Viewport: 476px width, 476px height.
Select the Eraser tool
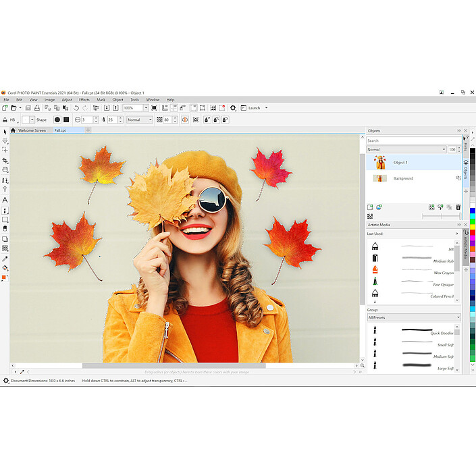pos(5,229)
